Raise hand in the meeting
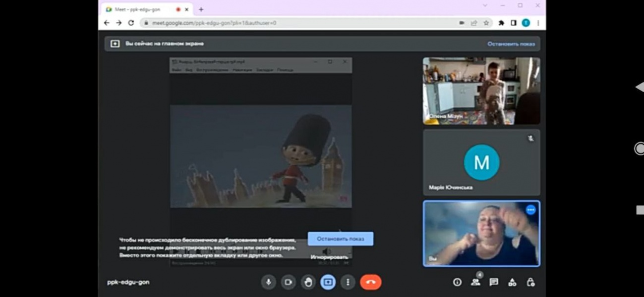Viewport: 644px width, 297px height. click(x=308, y=282)
